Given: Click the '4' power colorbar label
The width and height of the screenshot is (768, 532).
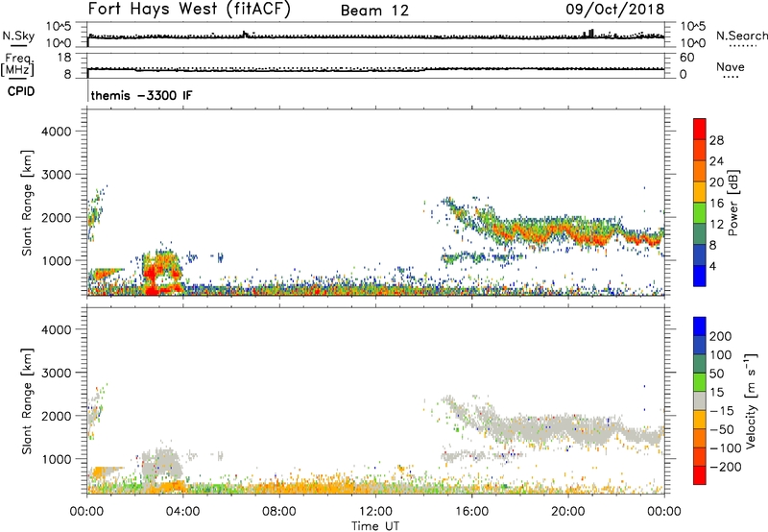Looking at the screenshot, I should [x=713, y=266].
